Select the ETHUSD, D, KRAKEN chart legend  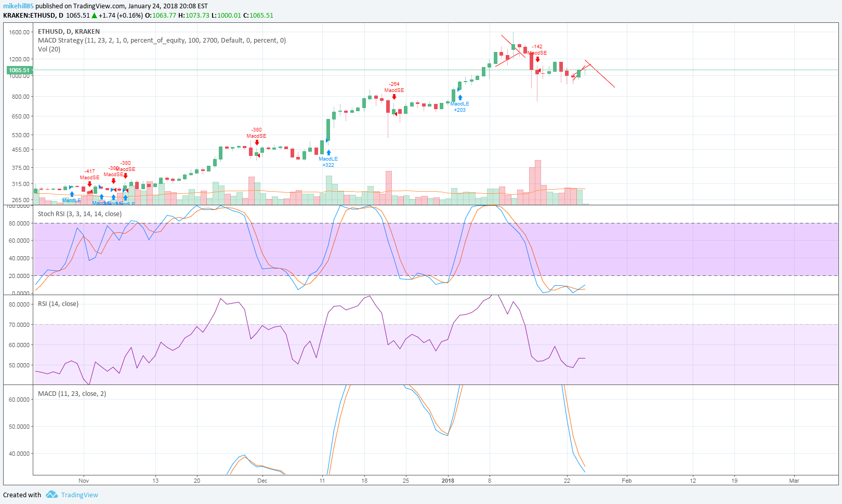tap(69, 32)
